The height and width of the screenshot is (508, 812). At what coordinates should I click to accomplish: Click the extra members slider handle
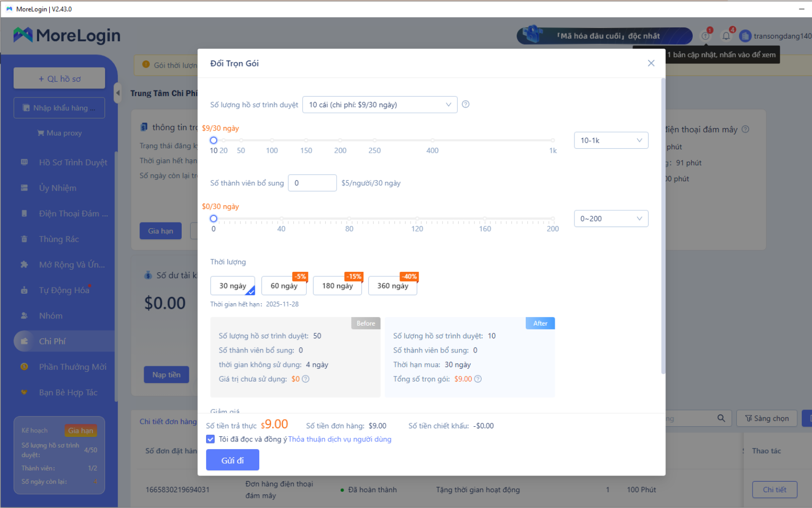(214, 218)
